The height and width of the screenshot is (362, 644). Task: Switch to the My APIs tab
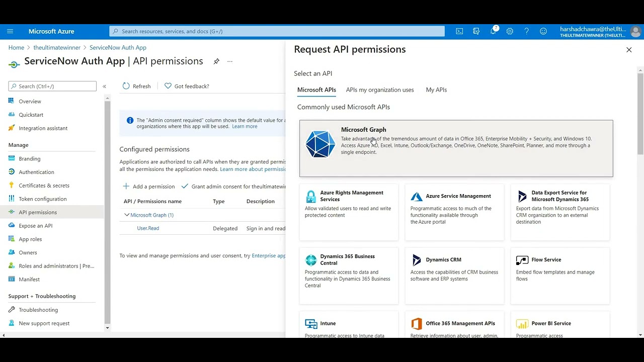coord(436,89)
